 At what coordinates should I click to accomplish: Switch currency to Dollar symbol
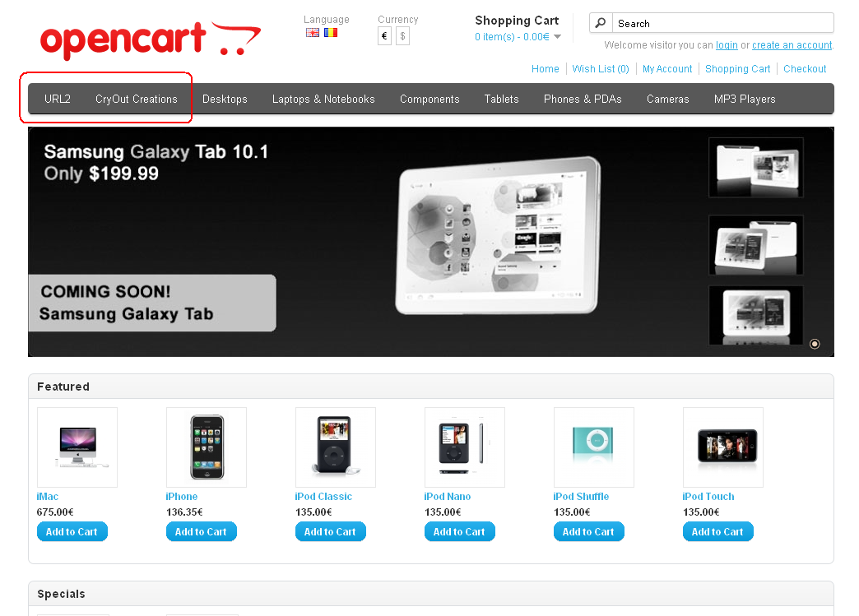pyautogui.click(x=402, y=37)
